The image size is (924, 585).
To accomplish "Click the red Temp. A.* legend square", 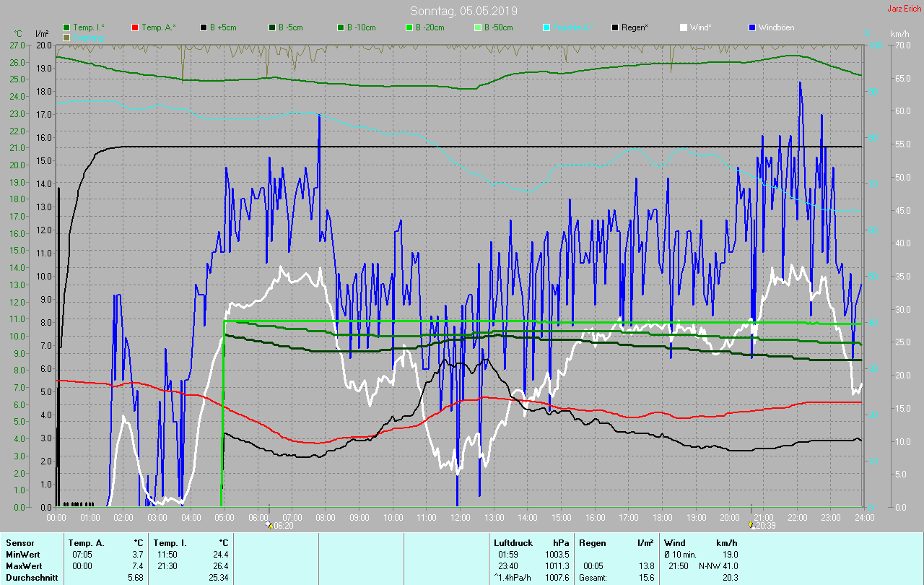I will pos(135,27).
